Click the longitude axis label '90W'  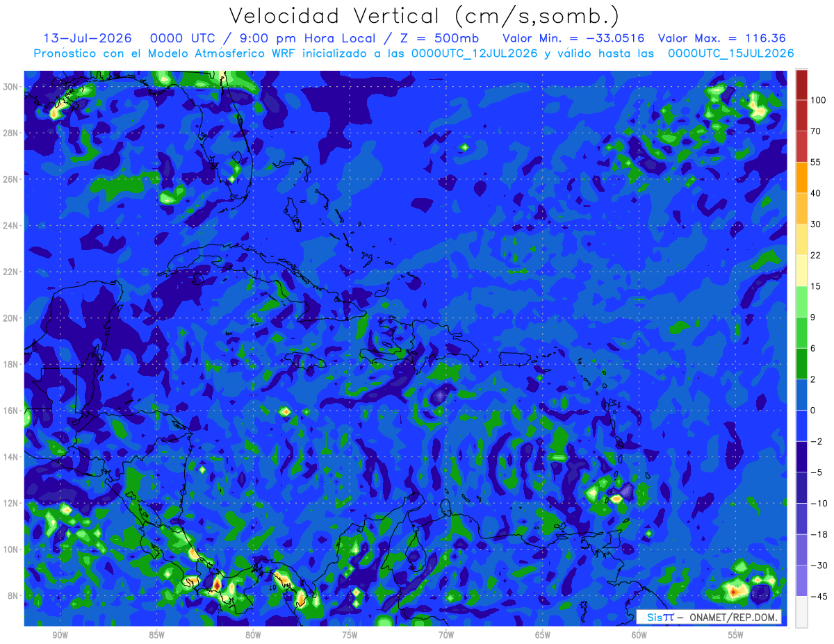60,635
